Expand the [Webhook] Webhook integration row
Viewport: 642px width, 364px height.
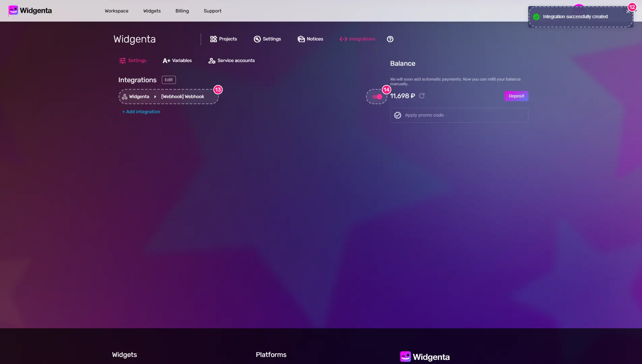pos(169,96)
